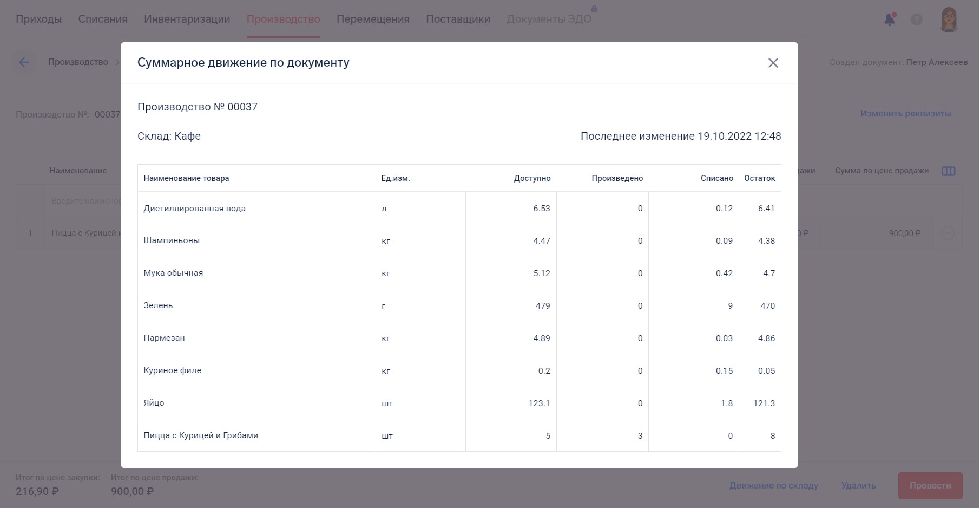Click the help question mark icon

pos(916,19)
